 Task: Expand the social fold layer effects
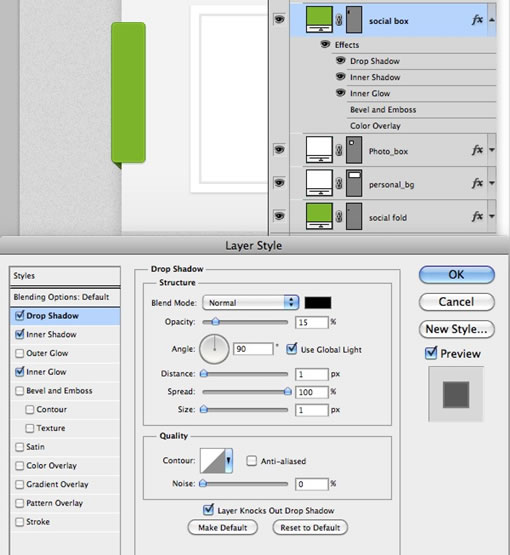tap(492, 216)
